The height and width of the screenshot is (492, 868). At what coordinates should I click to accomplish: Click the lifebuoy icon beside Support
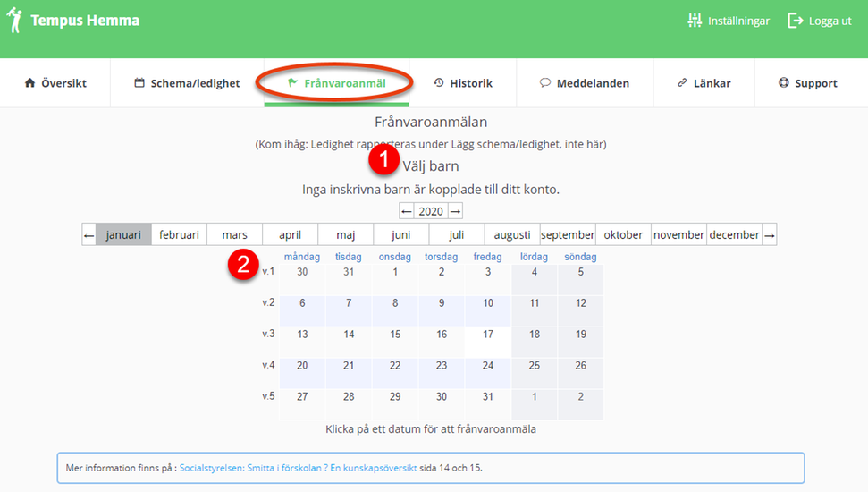coord(784,82)
